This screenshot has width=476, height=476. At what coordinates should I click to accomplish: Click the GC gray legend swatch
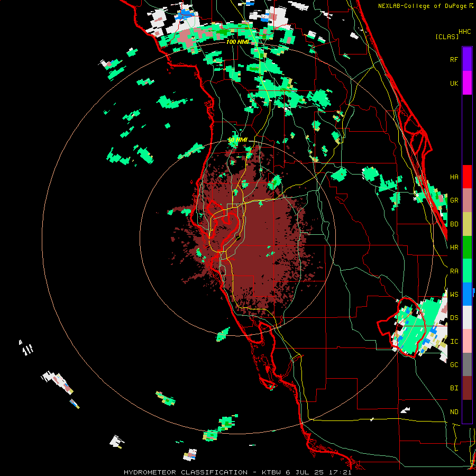coord(467,364)
